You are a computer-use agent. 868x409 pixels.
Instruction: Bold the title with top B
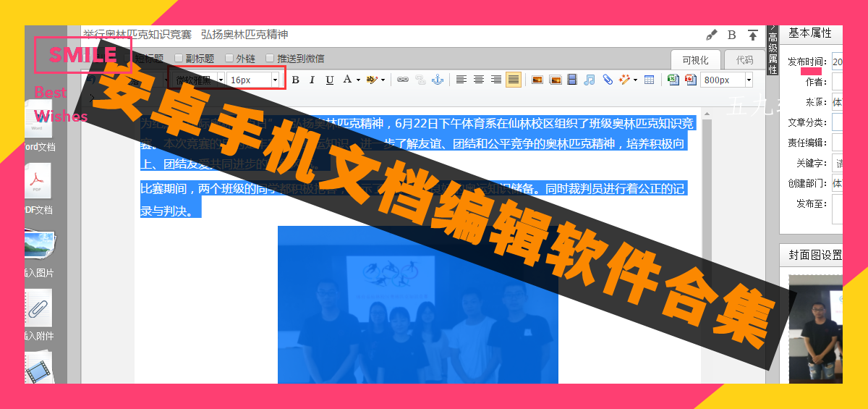coord(732,35)
